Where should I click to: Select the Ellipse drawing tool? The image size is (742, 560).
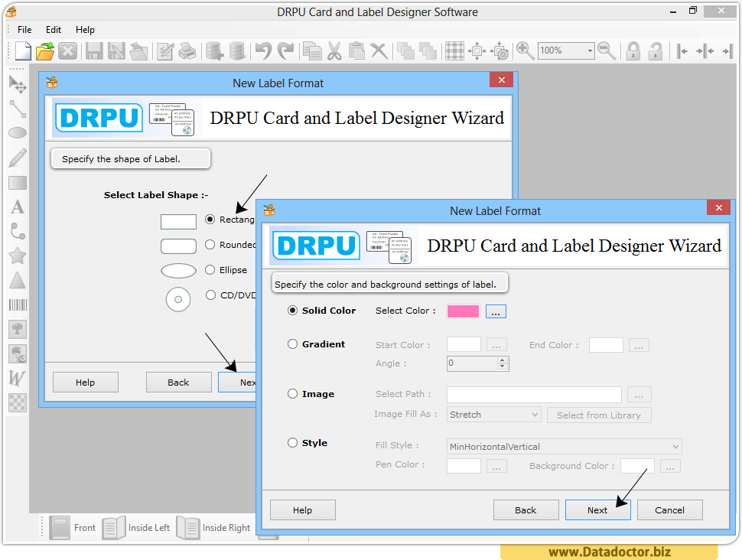[x=17, y=132]
